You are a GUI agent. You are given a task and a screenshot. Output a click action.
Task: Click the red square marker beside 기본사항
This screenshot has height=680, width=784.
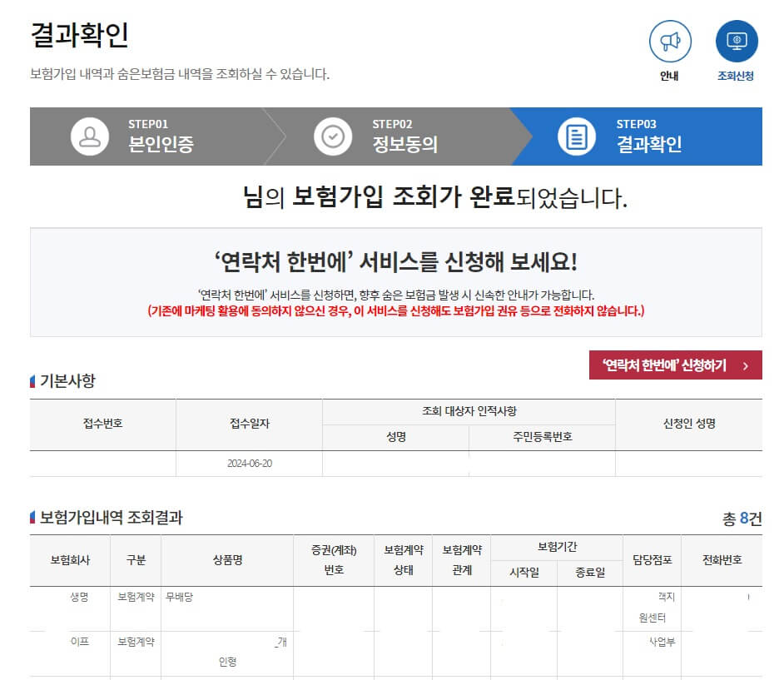(x=32, y=382)
